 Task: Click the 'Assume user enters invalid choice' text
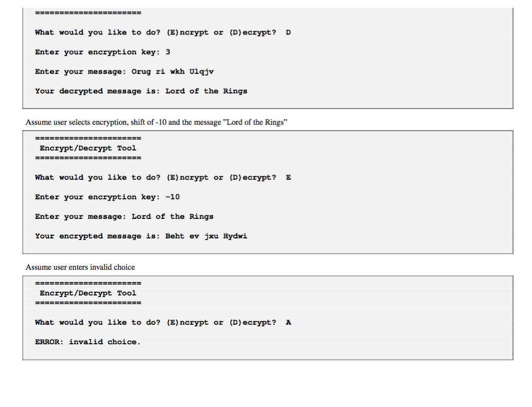pos(80,267)
